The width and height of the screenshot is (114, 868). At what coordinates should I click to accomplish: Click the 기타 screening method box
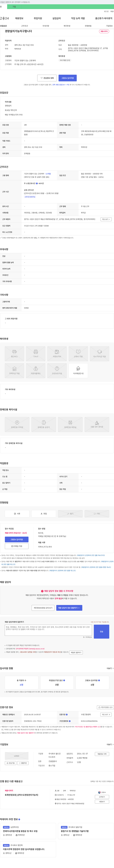click(97, 514)
